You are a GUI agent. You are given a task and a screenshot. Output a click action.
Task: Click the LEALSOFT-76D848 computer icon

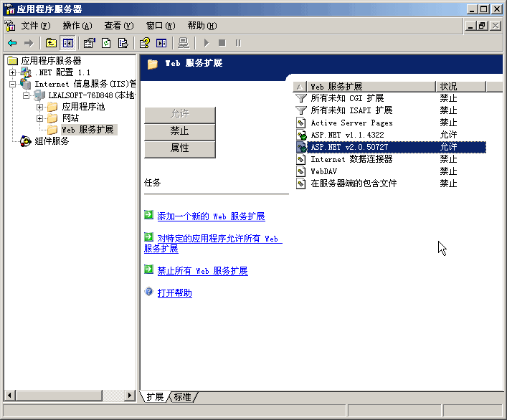click(x=39, y=95)
